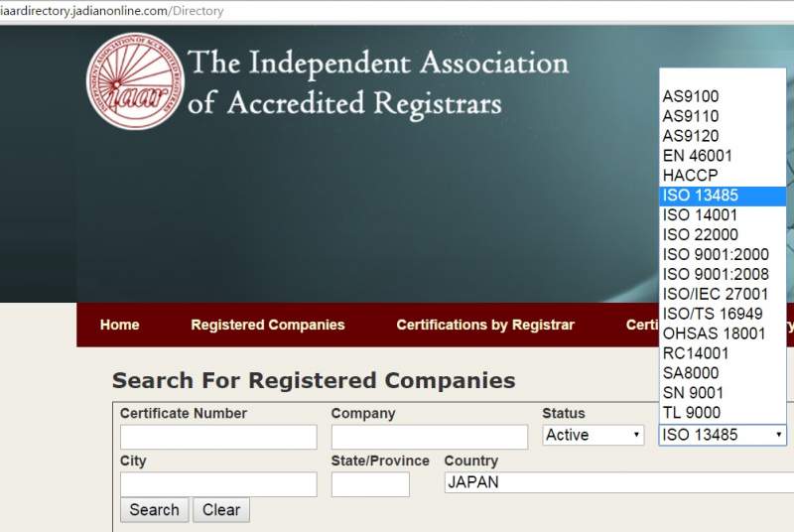Choose ISO/TS 16949 in the list

coord(723,314)
